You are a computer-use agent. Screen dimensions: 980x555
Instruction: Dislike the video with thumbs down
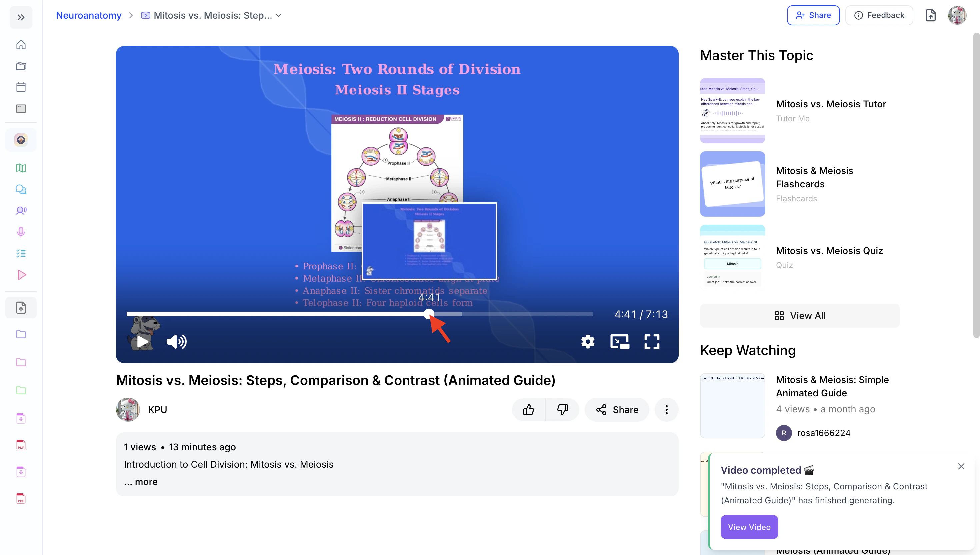(x=563, y=409)
